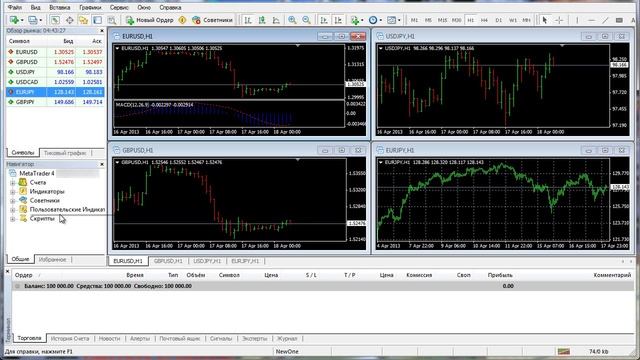Toggle Chart Shift
Screen dimensions: 640x360
338,20
